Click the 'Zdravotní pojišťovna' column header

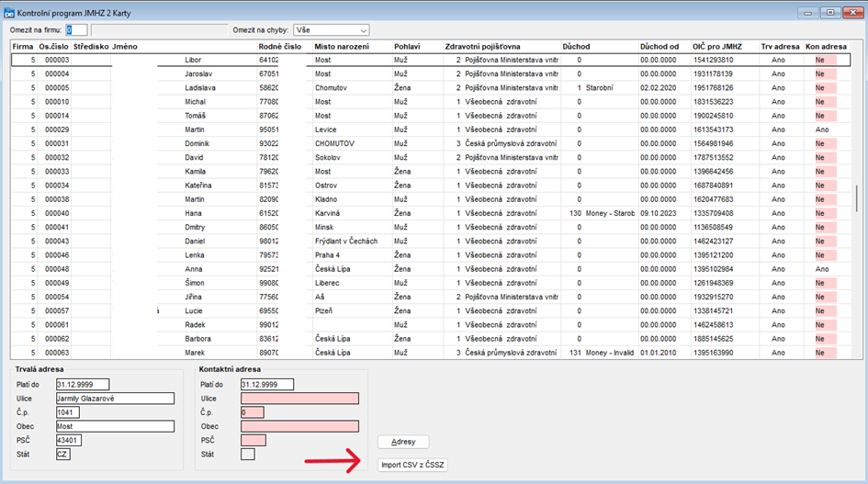(483, 46)
